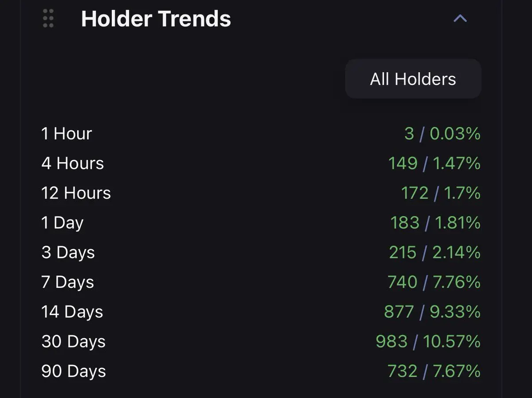Click the 183 / 1.81% value
Viewport: 532px width, 398px height.
435,222
